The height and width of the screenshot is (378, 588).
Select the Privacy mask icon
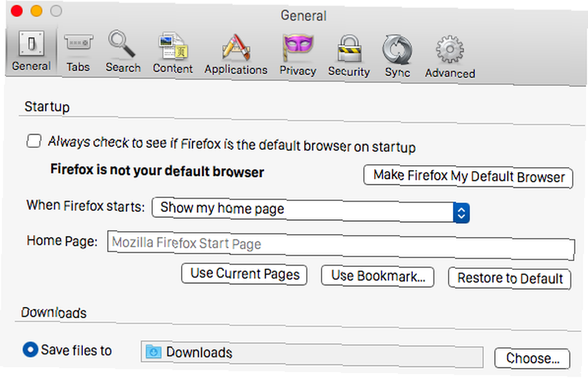[x=298, y=47]
